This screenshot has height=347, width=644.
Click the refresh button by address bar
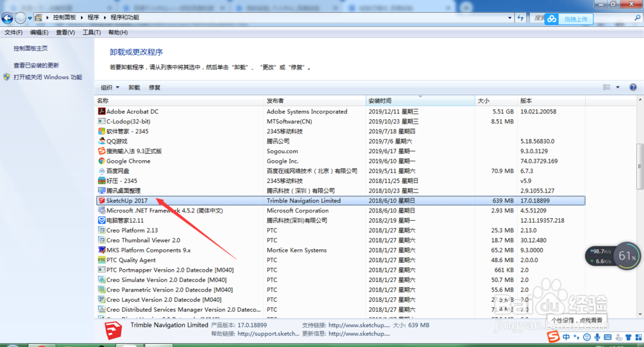[520, 18]
